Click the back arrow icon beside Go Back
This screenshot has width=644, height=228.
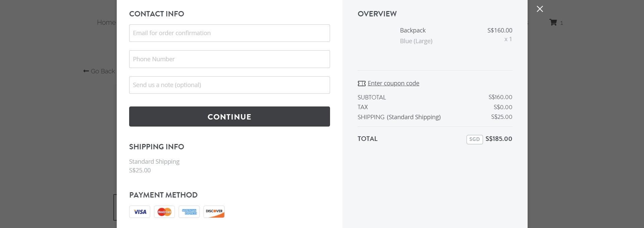pyautogui.click(x=86, y=71)
